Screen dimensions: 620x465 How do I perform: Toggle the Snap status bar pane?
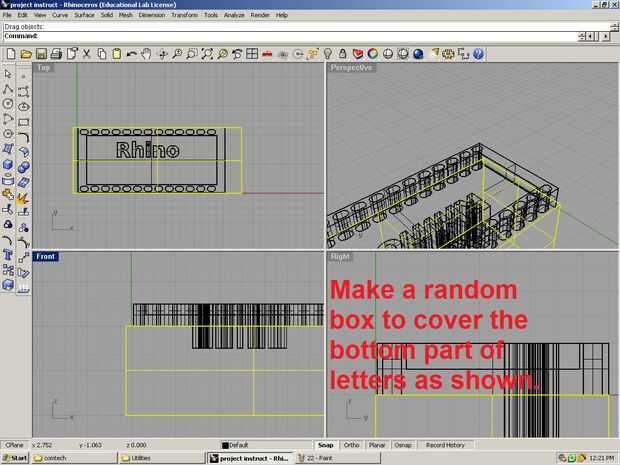(x=325, y=445)
